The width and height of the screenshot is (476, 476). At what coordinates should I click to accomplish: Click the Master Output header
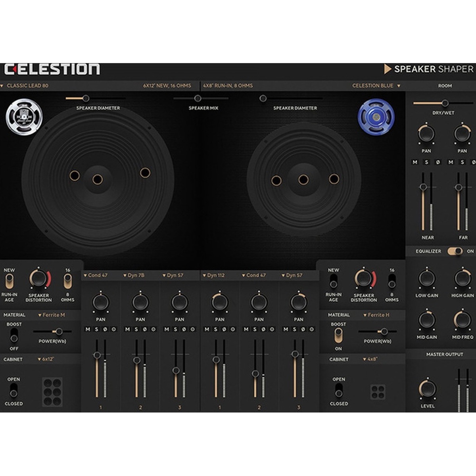coord(445,354)
